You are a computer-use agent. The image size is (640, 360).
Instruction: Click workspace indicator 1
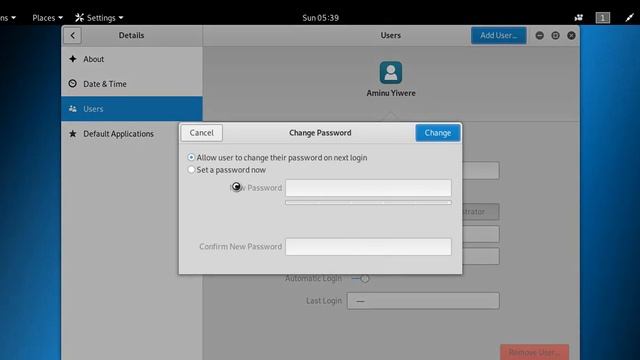coord(602,18)
